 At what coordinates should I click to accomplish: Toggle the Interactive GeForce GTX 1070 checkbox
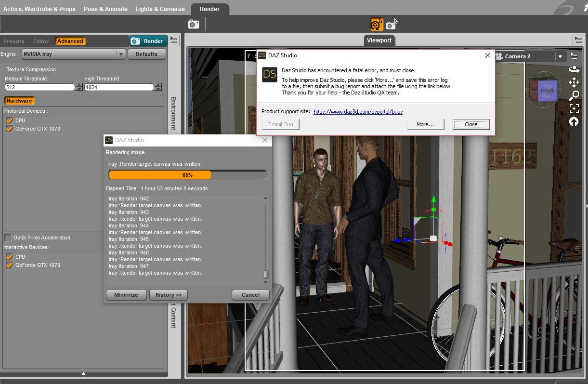pyautogui.click(x=9, y=265)
